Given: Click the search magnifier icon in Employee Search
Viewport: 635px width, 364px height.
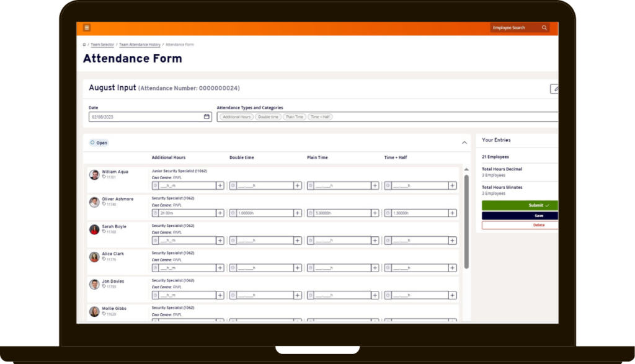Looking at the screenshot, I should pos(544,28).
